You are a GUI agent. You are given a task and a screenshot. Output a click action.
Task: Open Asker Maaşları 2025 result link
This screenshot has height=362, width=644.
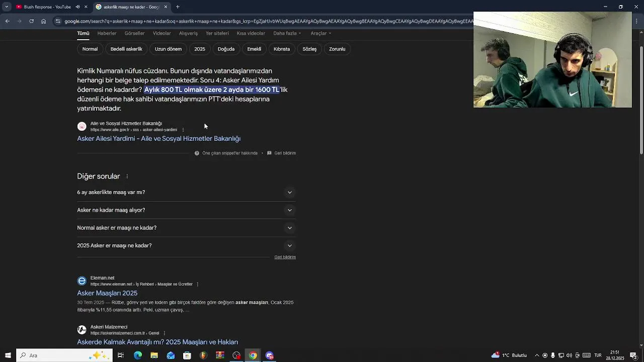(x=107, y=293)
